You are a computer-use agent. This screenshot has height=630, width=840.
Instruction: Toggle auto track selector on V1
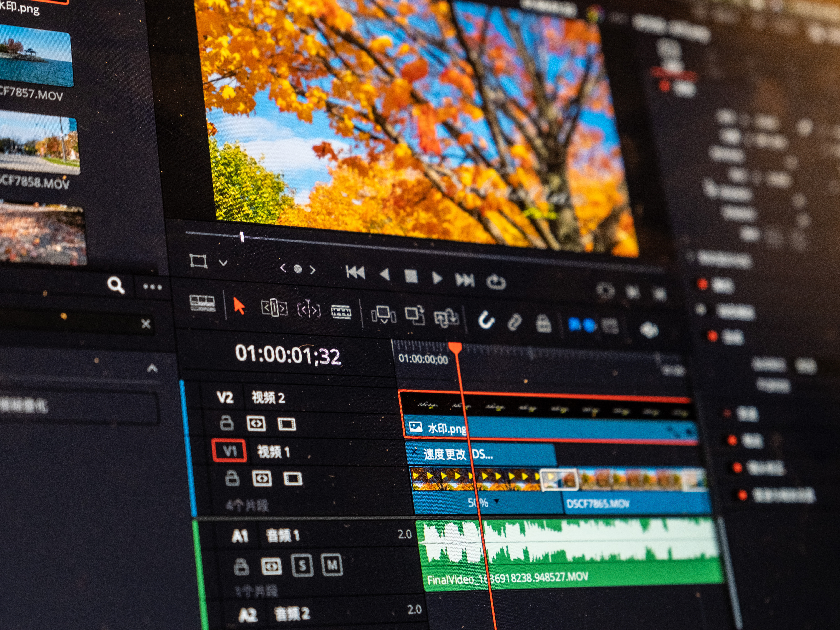click(x=262, y=478)
